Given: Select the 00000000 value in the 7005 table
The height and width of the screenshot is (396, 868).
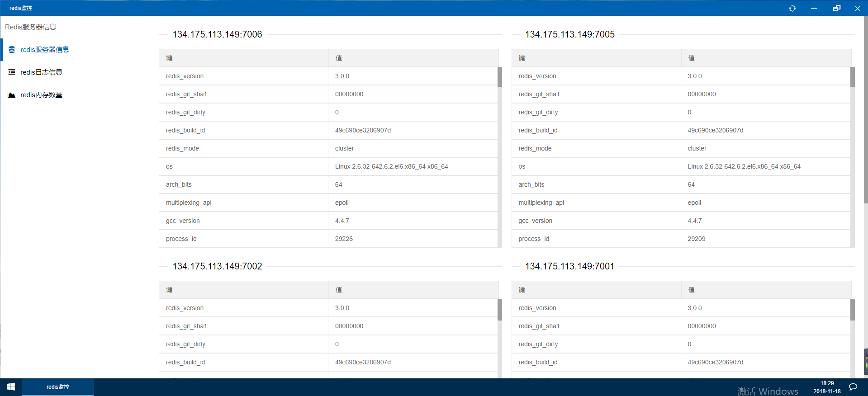Looking at the screenshot, I should [x=702, y=94].
